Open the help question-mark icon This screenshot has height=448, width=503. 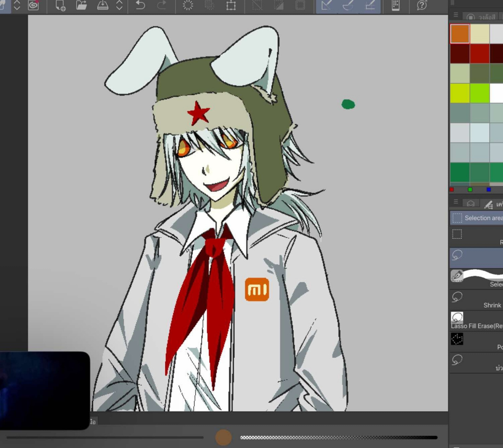click(x=422, y=5)
